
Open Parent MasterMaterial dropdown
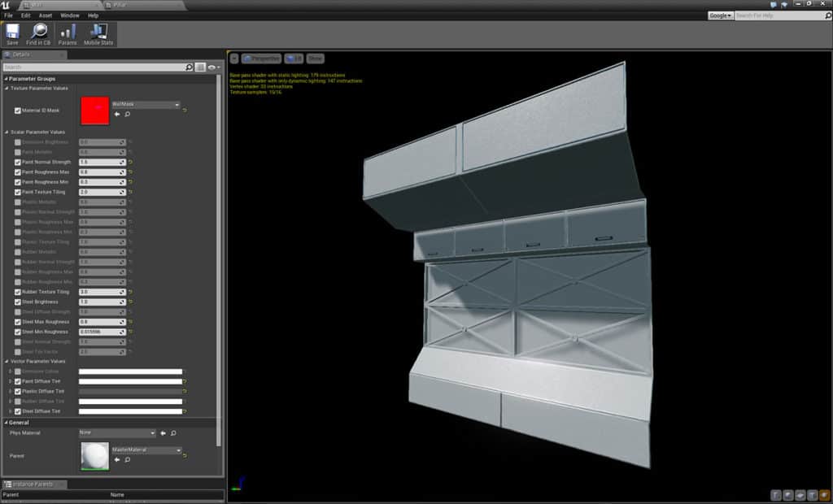tap(146, 450)
